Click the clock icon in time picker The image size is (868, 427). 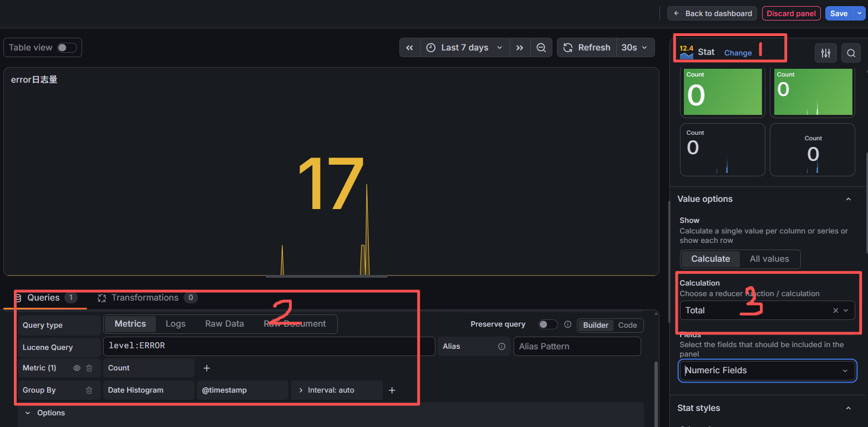pyautogui.click(x=431, y=48)
